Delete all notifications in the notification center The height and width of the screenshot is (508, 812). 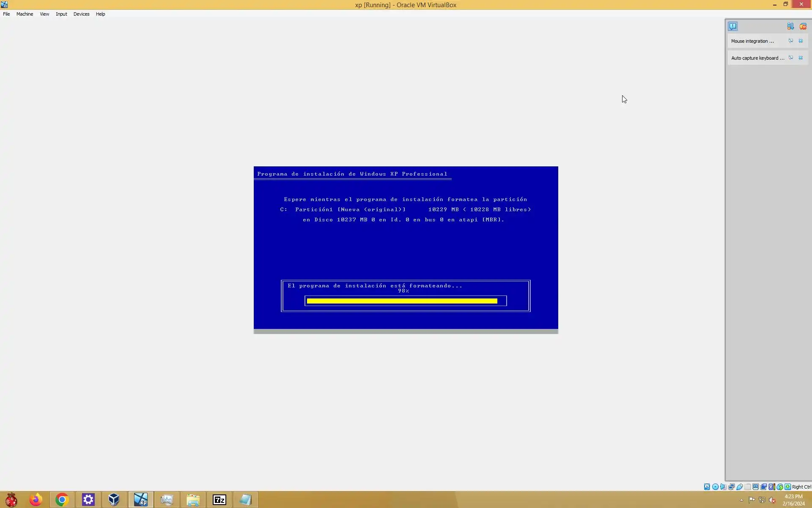(803, 26)
